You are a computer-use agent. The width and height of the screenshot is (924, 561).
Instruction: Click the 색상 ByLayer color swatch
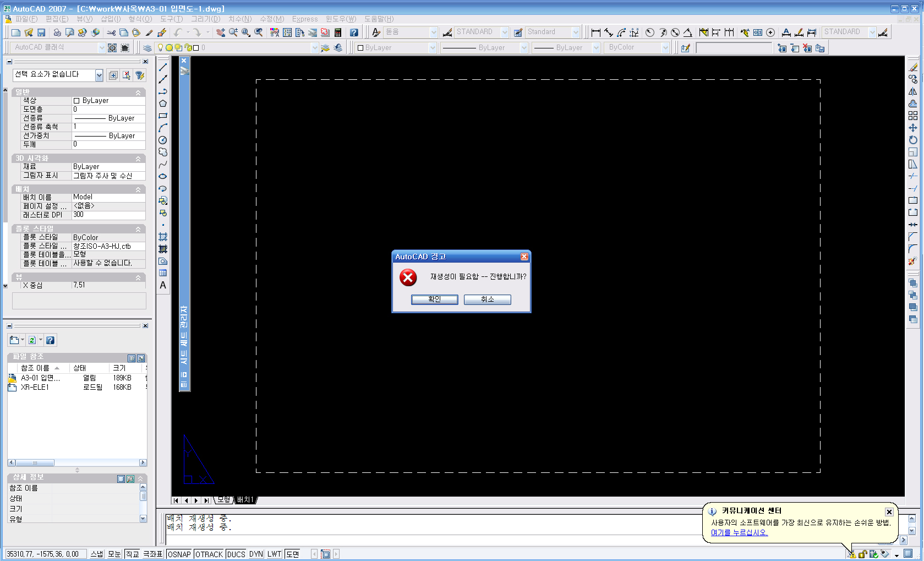pos(76,101)
